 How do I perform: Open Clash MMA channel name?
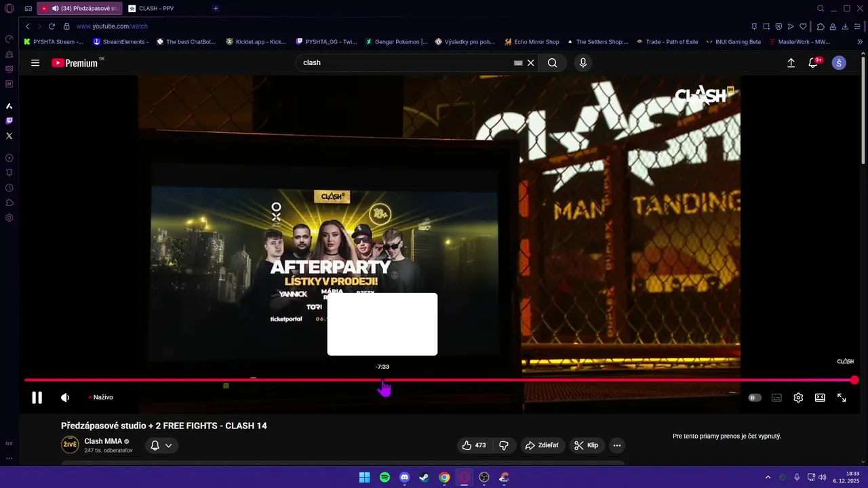[103, 441]
